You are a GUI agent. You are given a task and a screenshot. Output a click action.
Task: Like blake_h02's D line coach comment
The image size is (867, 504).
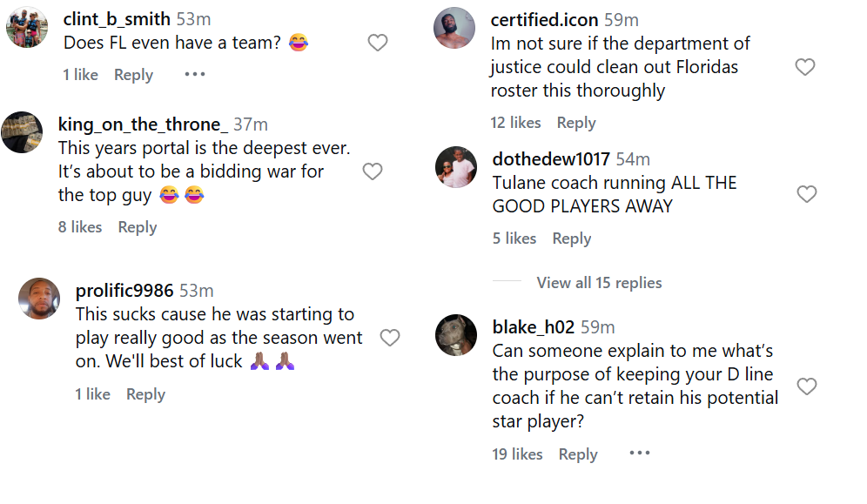pos(807,386)
